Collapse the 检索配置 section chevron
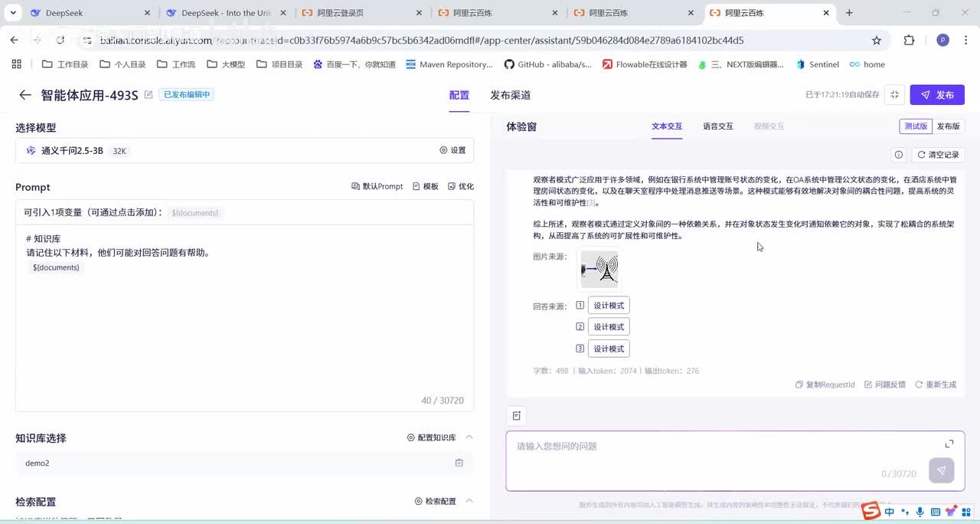This screenshot has height=524, width=980. click(469, 501)
